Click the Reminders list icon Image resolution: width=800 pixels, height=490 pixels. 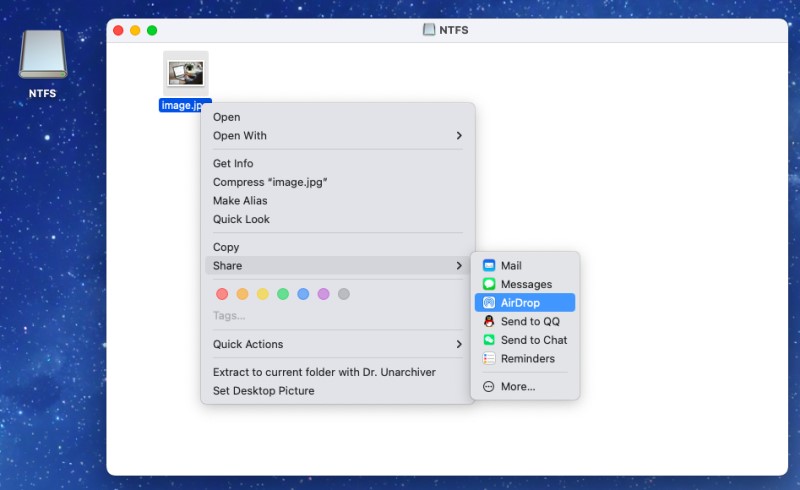coord(489,358)
